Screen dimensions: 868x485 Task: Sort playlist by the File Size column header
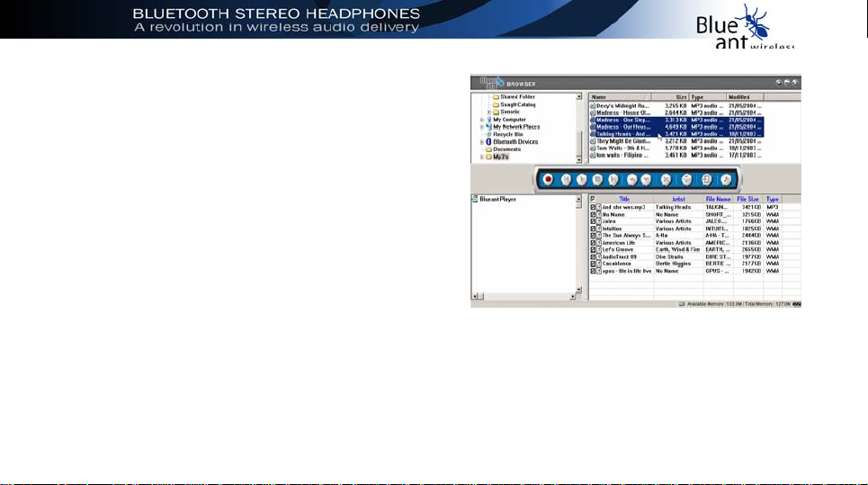(747, 199)
